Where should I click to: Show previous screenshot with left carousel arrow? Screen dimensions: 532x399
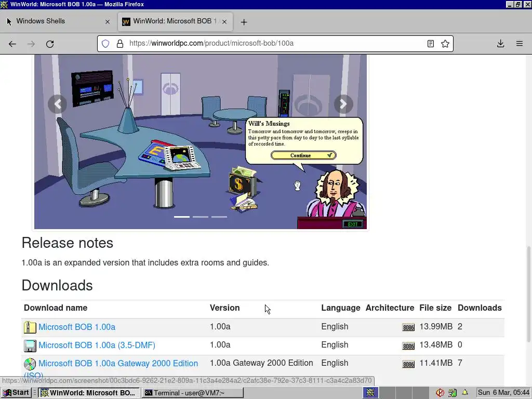(58, 104)
